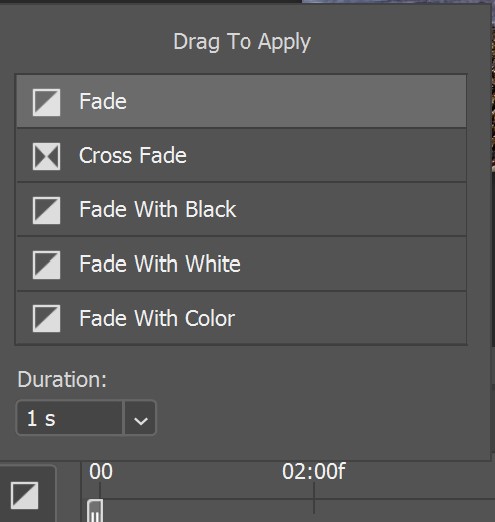Click the Drag To Apply heading
Screen dimensions: 495x522
242,42
